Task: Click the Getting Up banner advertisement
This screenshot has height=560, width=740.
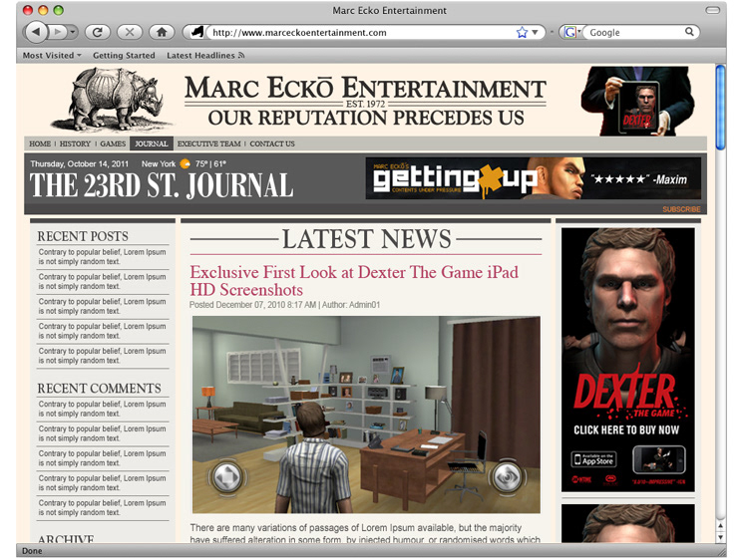Action: [x=533, y=178]
